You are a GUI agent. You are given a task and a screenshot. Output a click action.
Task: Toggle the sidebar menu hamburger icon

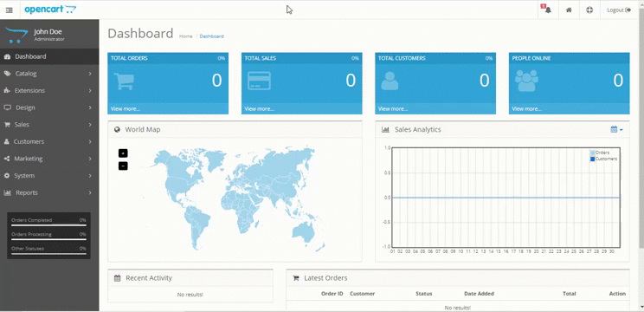(9, 10)
